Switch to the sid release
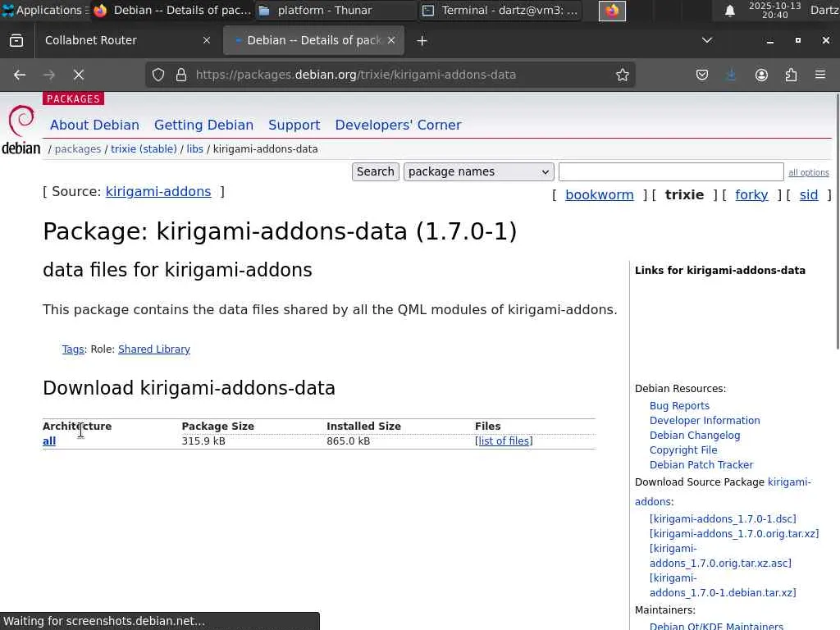This screenshot has height=630, width=840. click(808, 194)
